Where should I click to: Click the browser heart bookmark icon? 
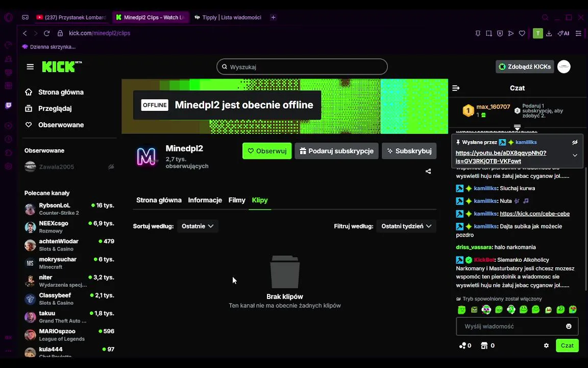pos(522,33)
